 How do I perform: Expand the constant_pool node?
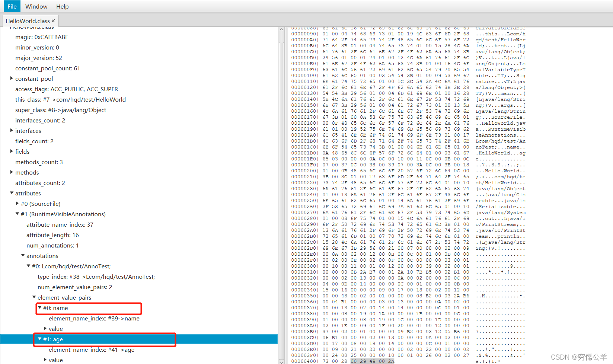coord(12,79)
